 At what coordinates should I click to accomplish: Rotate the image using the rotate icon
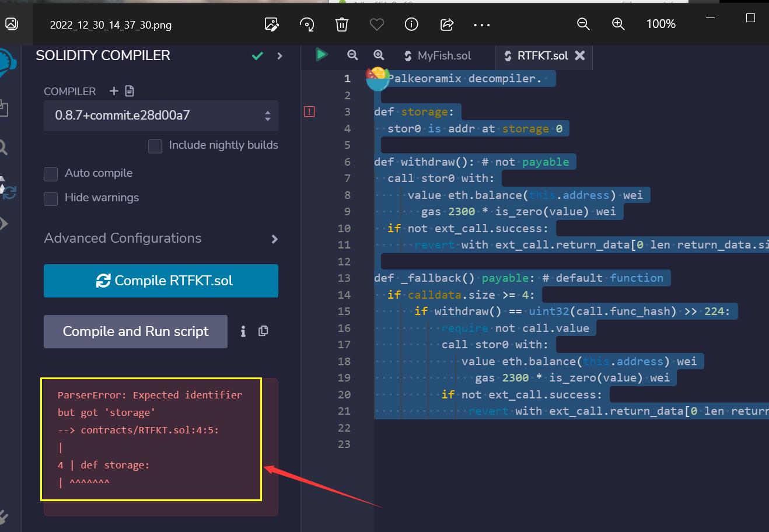click(306, 24)
